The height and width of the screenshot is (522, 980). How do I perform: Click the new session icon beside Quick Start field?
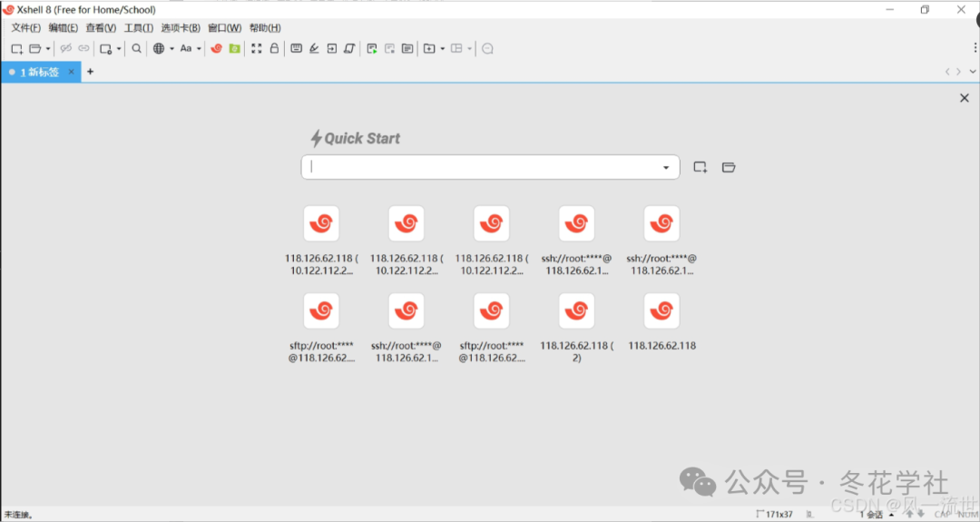coord(700,167)
